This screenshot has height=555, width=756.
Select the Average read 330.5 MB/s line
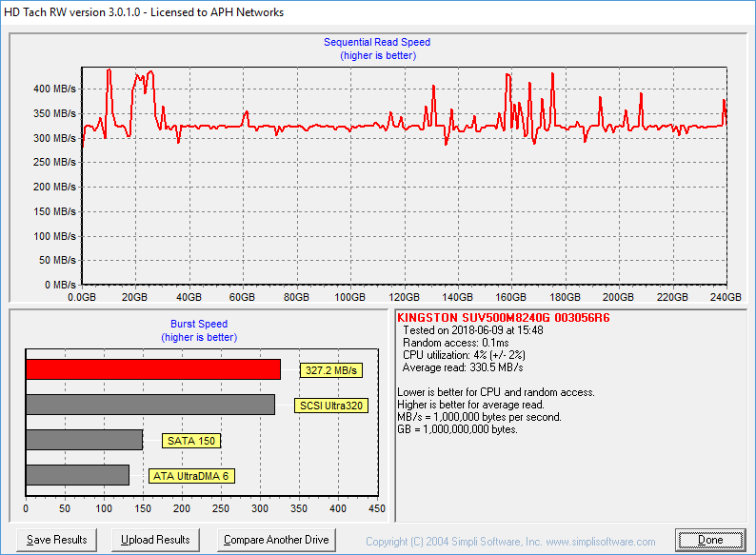point(463,367)
